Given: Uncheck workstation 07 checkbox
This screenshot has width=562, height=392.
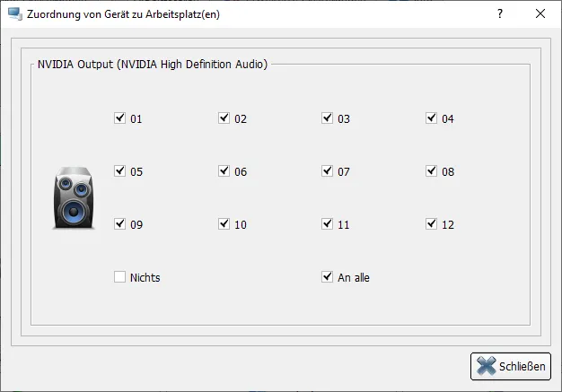Looking at the screenshot, I should pyautogui.click(x=327, y=171).
